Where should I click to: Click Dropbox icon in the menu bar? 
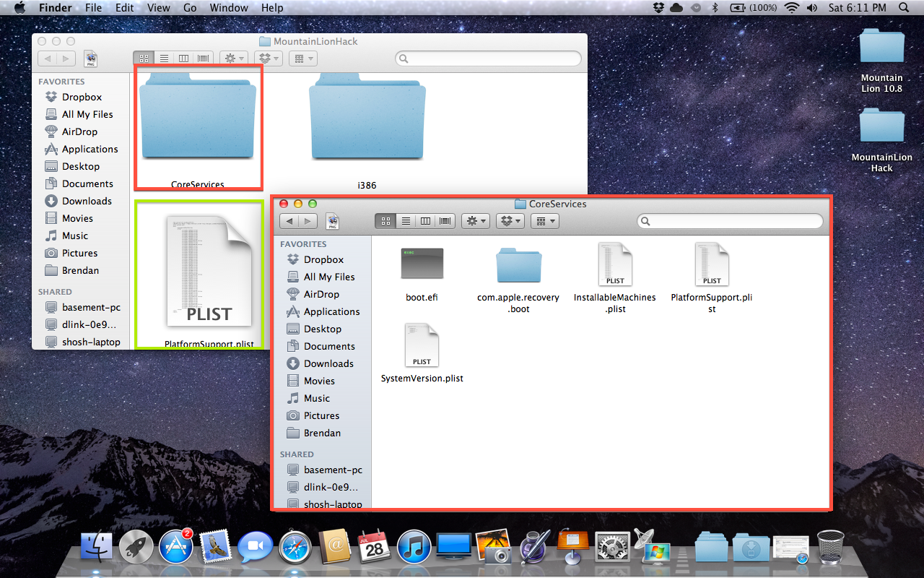[x=658, y=8]
